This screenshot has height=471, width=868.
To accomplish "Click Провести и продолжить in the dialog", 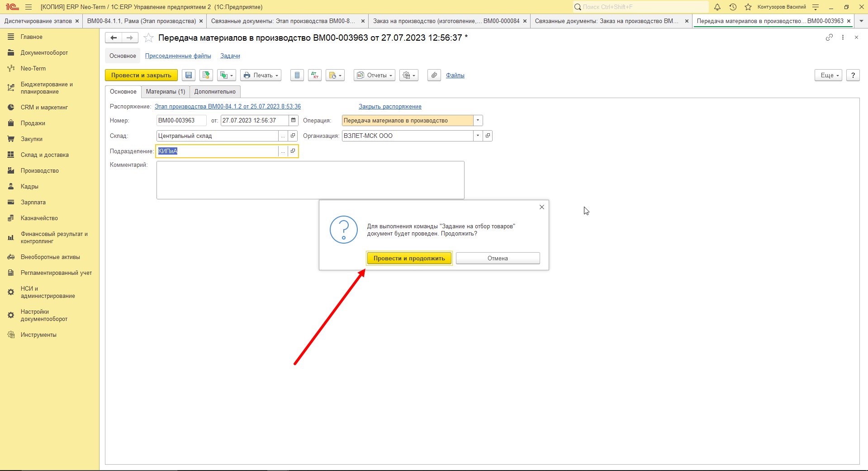I will [409, 258].
